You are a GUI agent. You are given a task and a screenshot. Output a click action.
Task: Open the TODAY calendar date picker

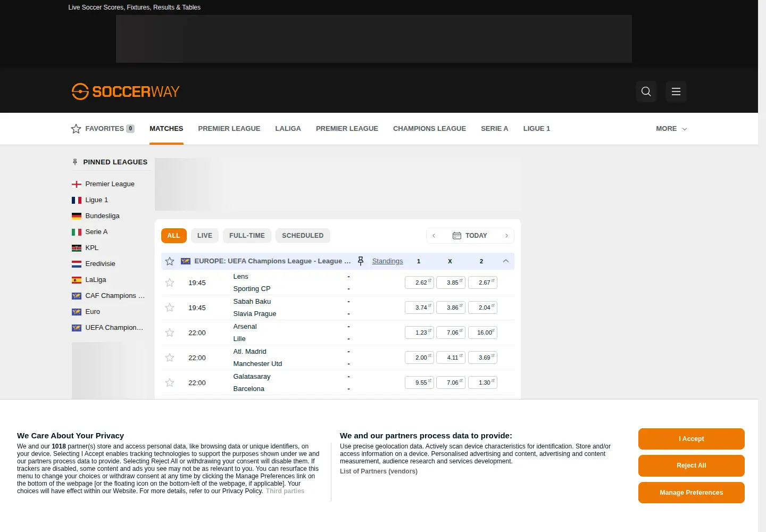470,236
